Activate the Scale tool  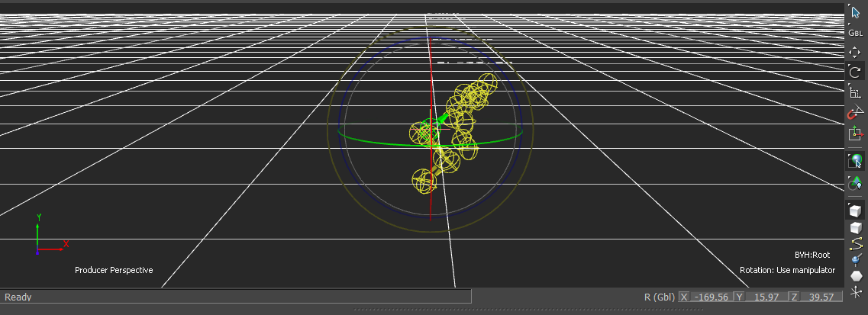pos(855,93)
